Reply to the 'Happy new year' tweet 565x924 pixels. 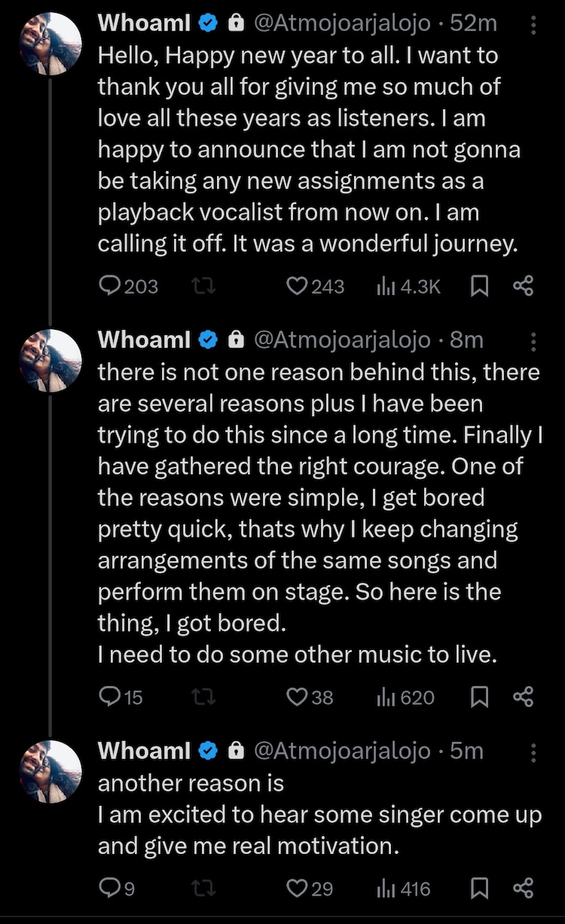coord(111,286)
